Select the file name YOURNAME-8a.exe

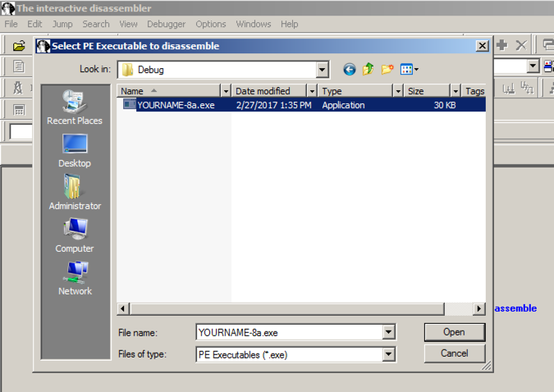pos(176,105)
